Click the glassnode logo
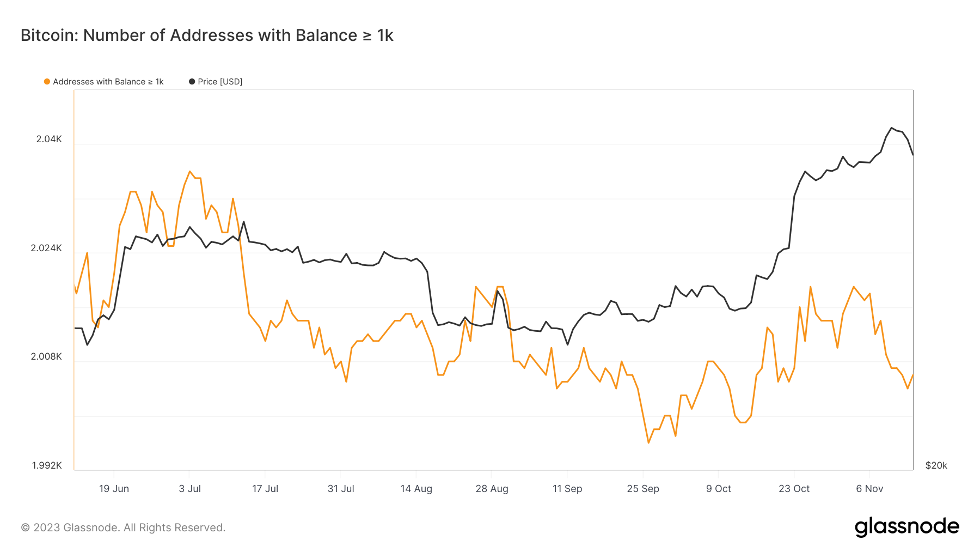The width and height of the screenshot is (980, 552). pyautogui.click(x=906, y=527)
